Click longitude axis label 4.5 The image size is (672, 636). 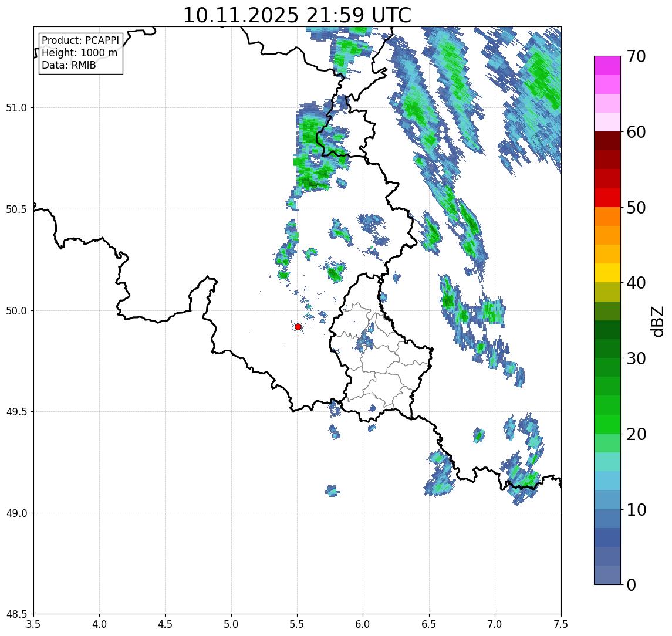(x=166, y=624)
